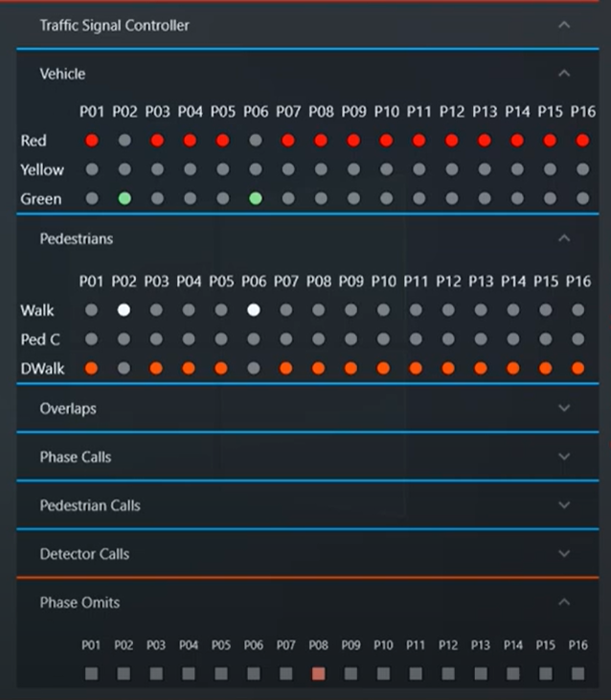Image resolution: width=611 pixels, height=700 pixels.
Task: Expand the Overlaps section chevron
Action: click(564, 408)
